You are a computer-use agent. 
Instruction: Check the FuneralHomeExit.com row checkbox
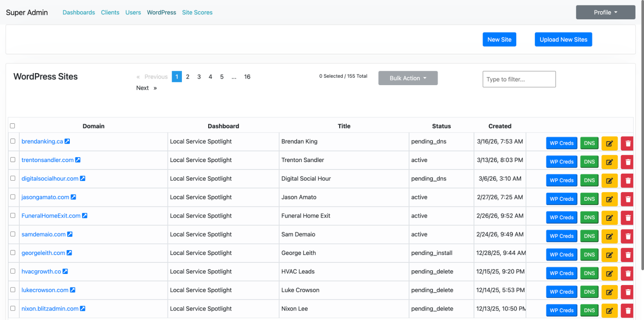pos(13,215)
